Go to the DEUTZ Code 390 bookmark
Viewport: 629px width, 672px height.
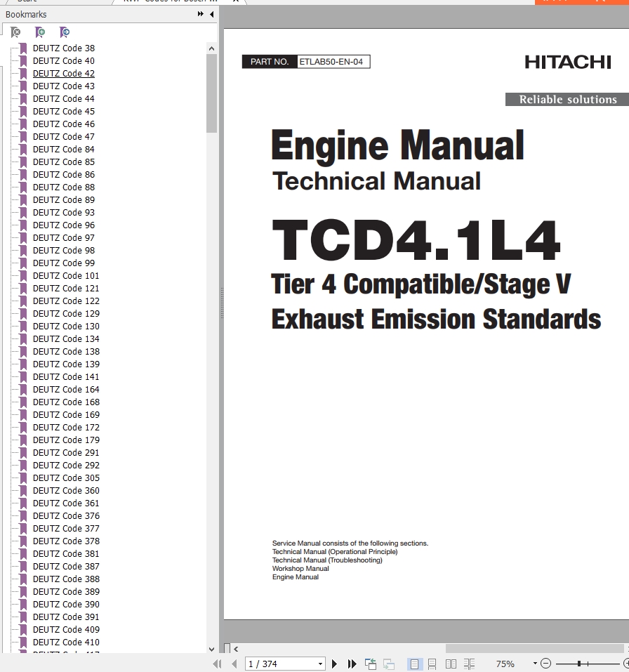(66, 605)
